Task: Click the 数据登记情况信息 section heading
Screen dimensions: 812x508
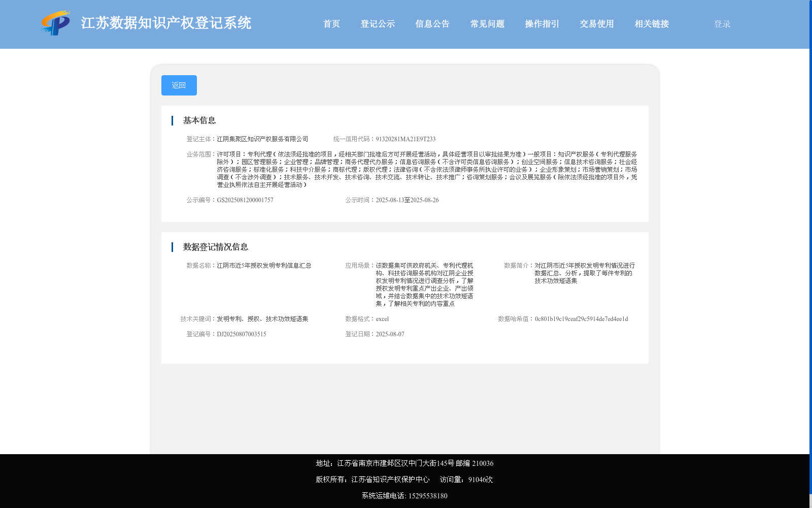Action: tap(216, 247)
